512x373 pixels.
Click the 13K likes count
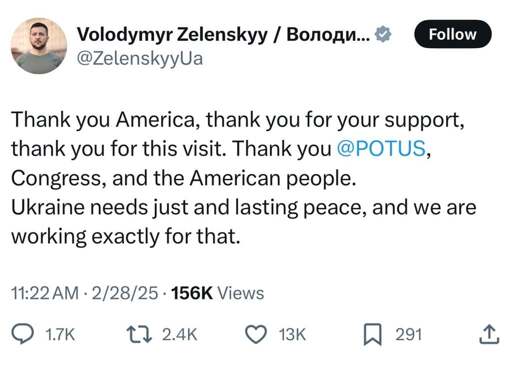(x=292, y=334)
